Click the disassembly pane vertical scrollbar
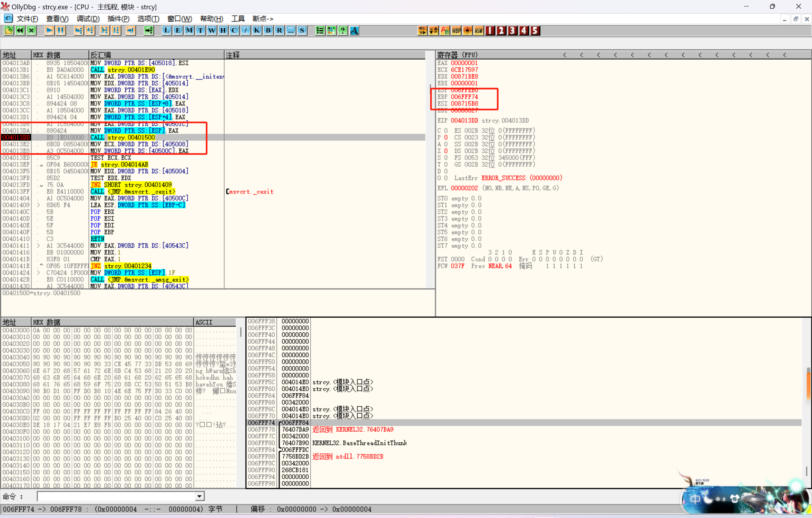Screen dimensions: 812x518 point(430,174)
